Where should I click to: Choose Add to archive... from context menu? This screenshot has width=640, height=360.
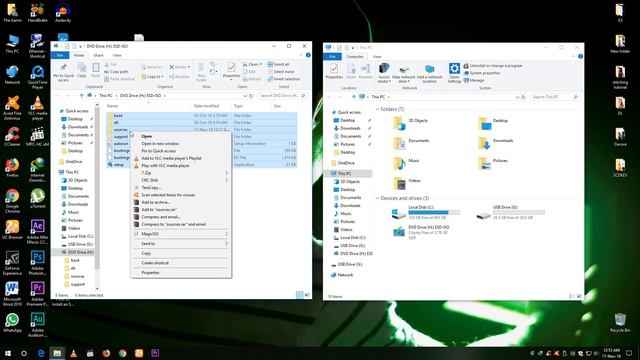[x=156, y=202]
